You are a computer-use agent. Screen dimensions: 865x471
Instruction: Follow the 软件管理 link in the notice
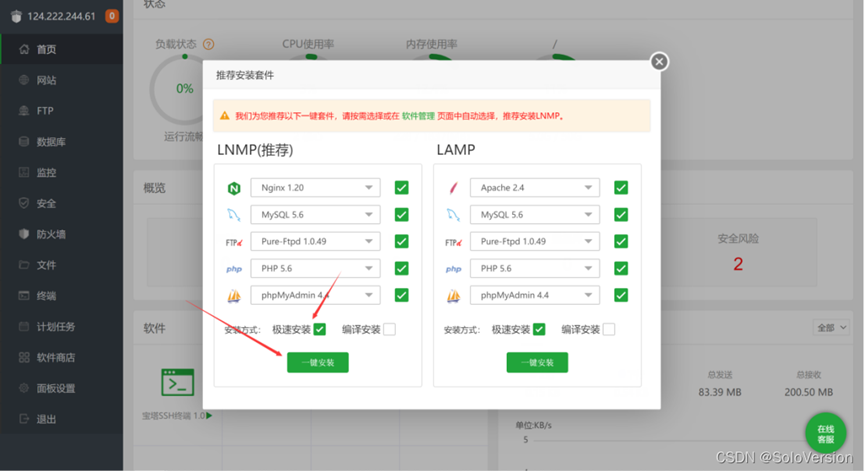[x=418, y=116]
